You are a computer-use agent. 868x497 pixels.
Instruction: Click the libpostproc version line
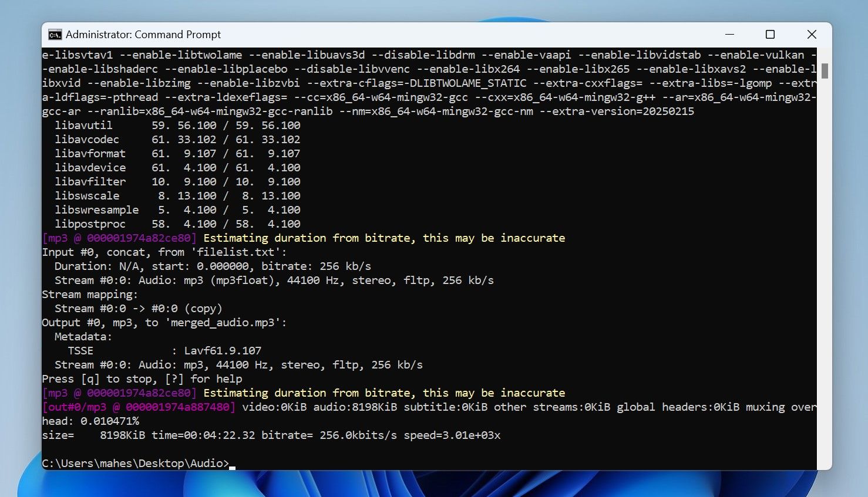[177, 224]
